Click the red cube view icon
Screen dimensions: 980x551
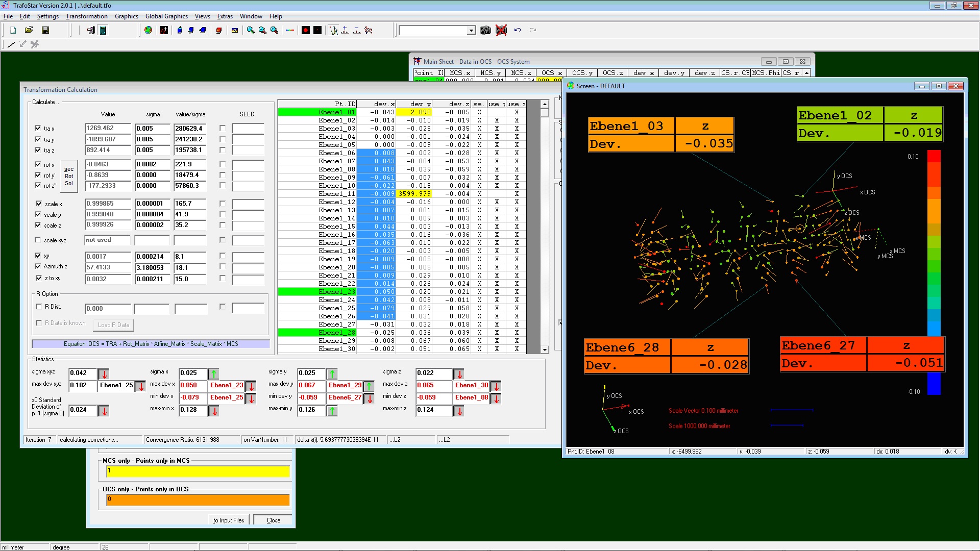click(x=219, y=31)
